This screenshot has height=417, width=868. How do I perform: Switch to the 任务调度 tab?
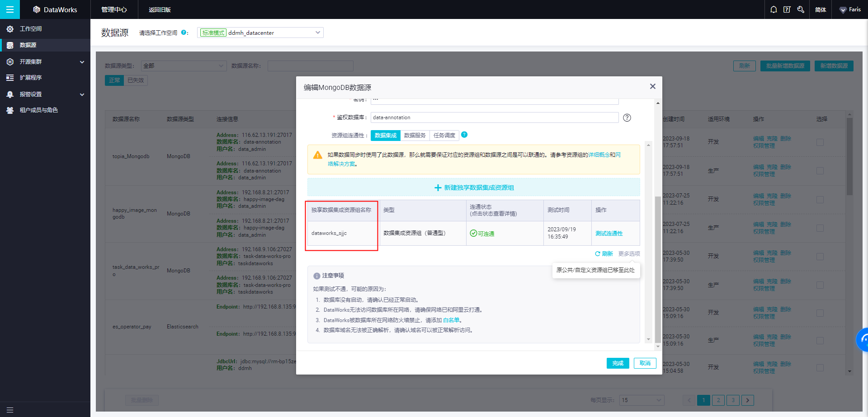[444, 135]
